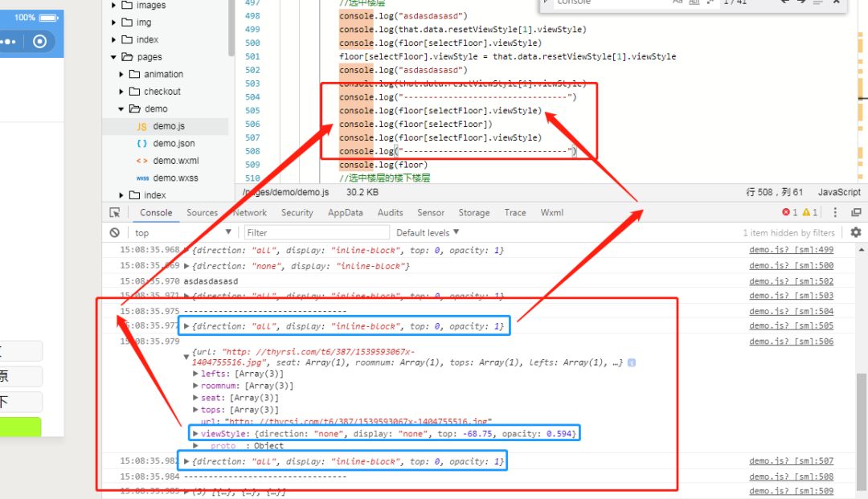The height and width of the screenshot is (499, 868).
Task: Click the 30.2 KB file size label
Action: (x=362, y=192)
